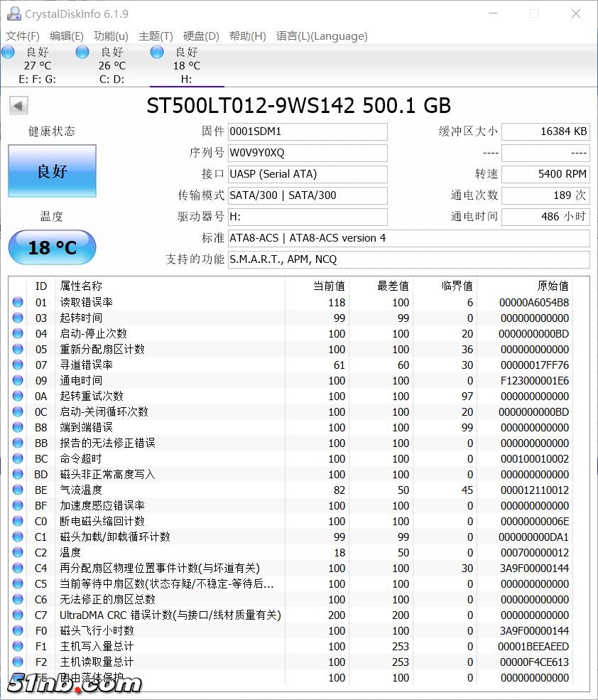The height and width of the screenshot is (700, 598).
Task: Click status dot for 起转重试次数 row
Action: pos(18,396)
